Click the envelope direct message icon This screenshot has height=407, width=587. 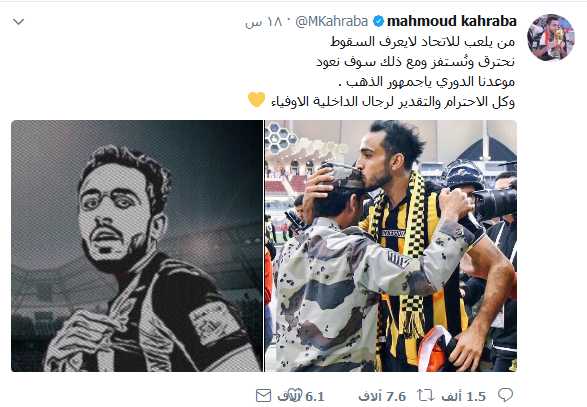[x=264, y=395]
